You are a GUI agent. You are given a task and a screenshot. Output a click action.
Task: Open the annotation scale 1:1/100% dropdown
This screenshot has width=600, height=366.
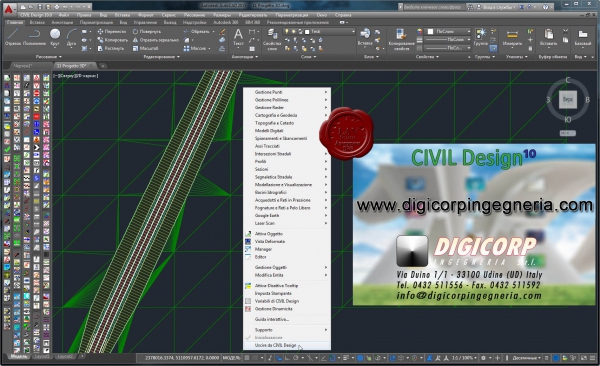pyautogui.click(x=464, y=358)
